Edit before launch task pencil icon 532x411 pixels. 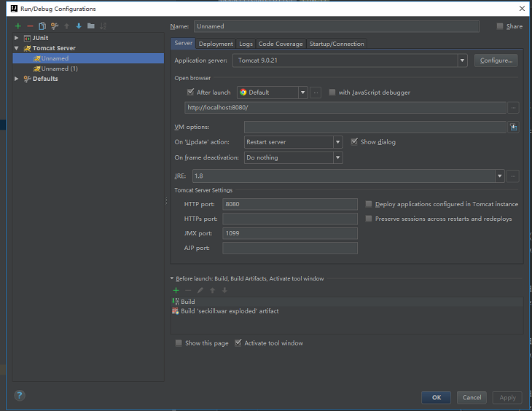point(200,290)
